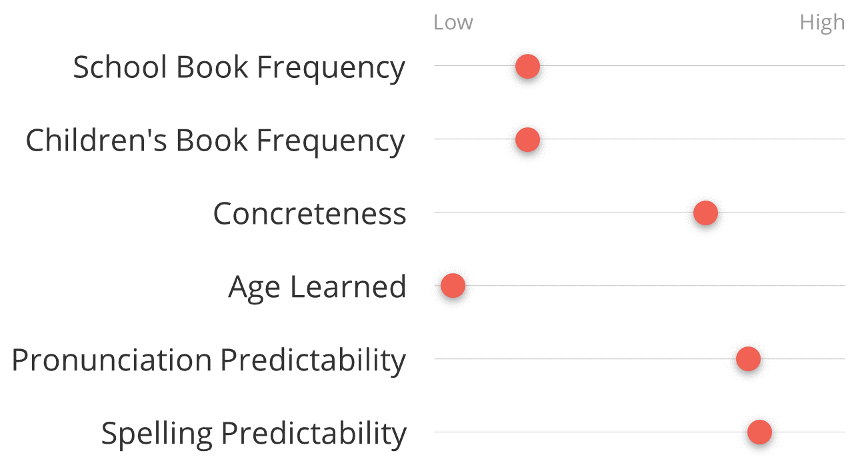Click the Low scale heading
The height and width of the screenshot is (473, 868).
[453, 23]
